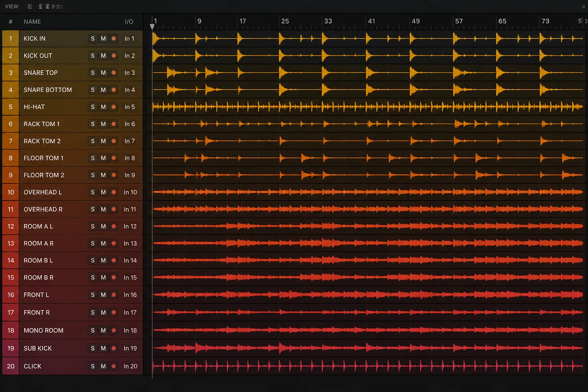This screenshot has width=588, height=392.
Task: Open the In 8 input selector
Action: coord(129,158)
